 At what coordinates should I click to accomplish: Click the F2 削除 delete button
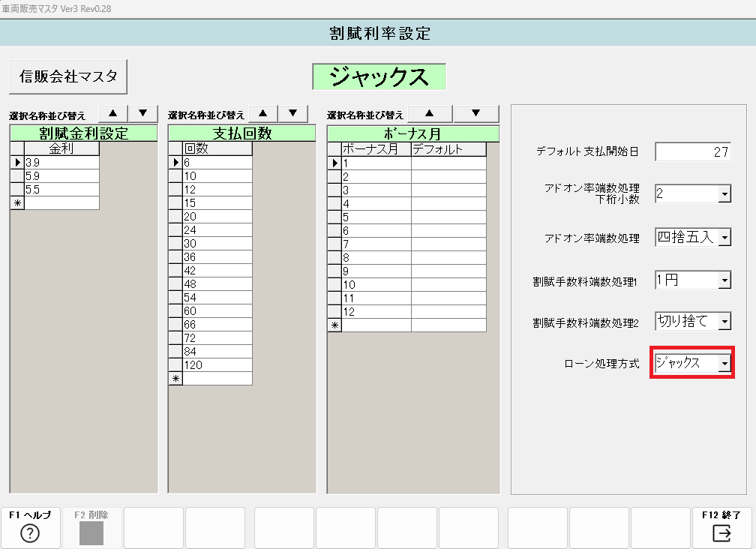click(x=91, y=528)
